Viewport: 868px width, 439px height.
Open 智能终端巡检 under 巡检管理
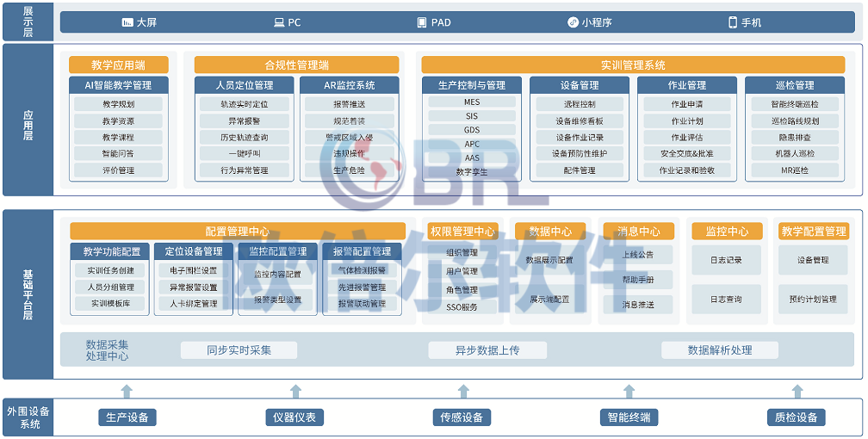tap(794, 104)
